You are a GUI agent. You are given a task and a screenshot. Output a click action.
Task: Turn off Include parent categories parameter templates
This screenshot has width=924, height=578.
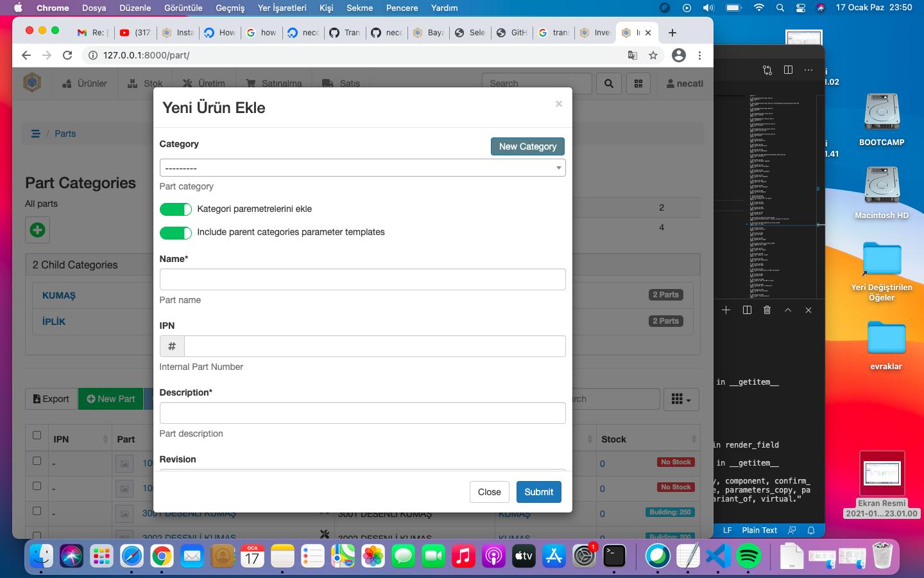tap(175, 233)
